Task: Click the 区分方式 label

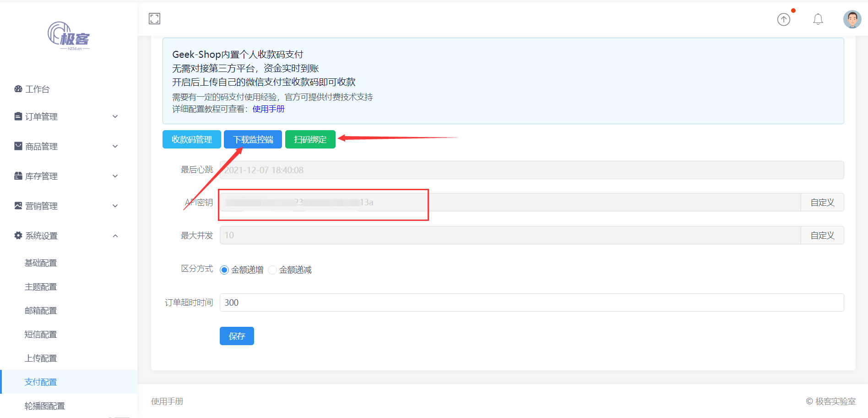Action: [x=197, y=269]
